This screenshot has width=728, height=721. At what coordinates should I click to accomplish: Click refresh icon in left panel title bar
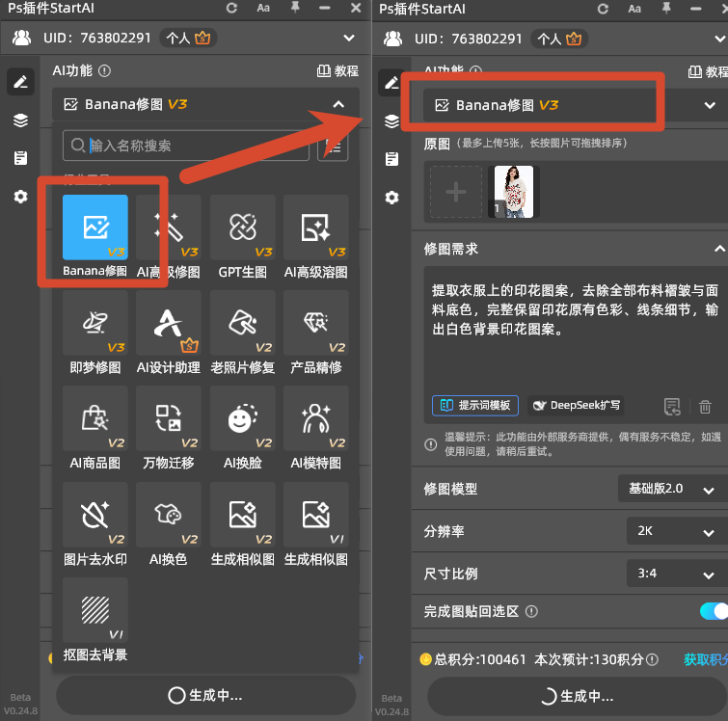[231, 8]
